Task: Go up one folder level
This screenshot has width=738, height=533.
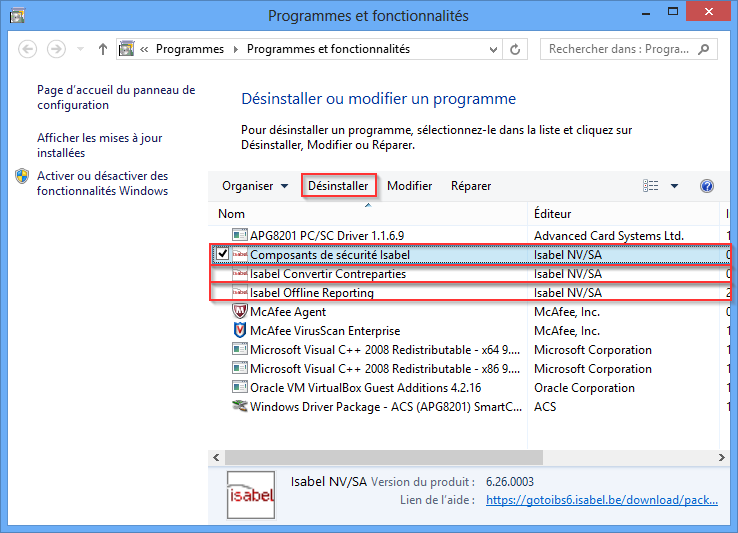Action: (103, 49)
